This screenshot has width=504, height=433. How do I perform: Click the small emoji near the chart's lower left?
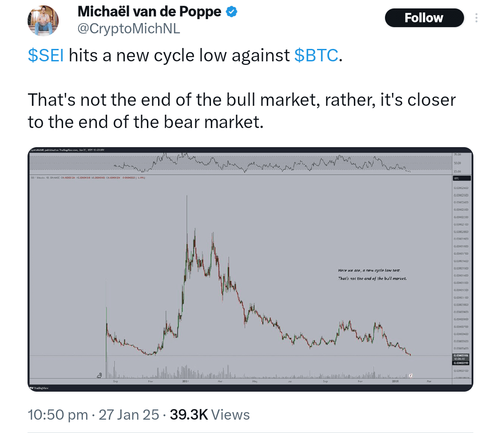point(99,376)
